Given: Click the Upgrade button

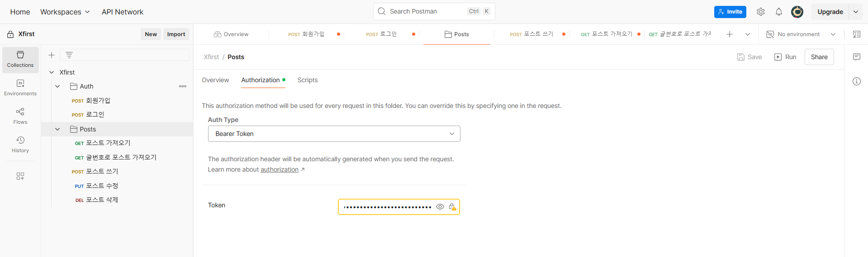Looking at the screenshot, I should point(830,12).
